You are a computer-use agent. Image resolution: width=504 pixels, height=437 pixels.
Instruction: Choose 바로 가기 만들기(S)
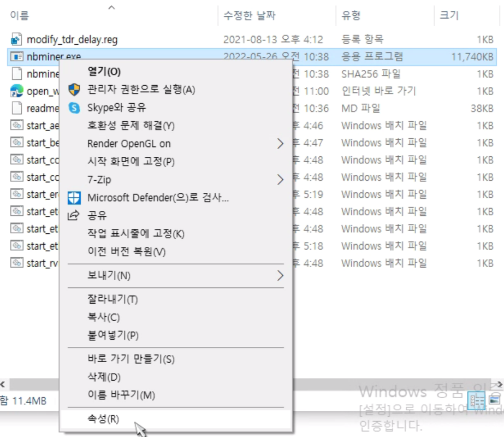tap(131, 359)
